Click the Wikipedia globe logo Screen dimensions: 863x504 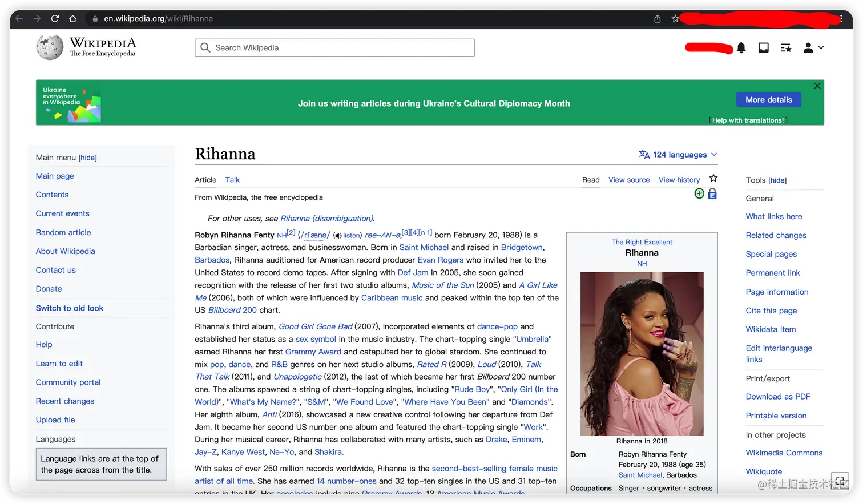(x=50, y=47)
